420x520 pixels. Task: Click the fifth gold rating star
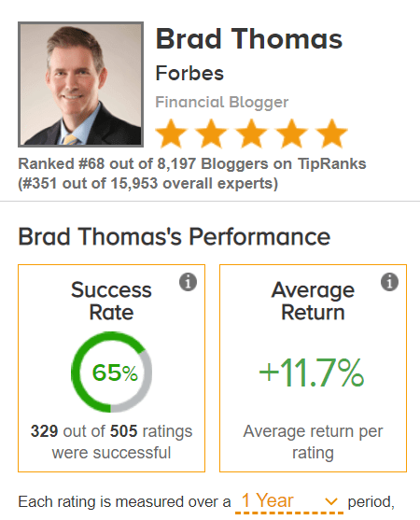click(332, 134)
